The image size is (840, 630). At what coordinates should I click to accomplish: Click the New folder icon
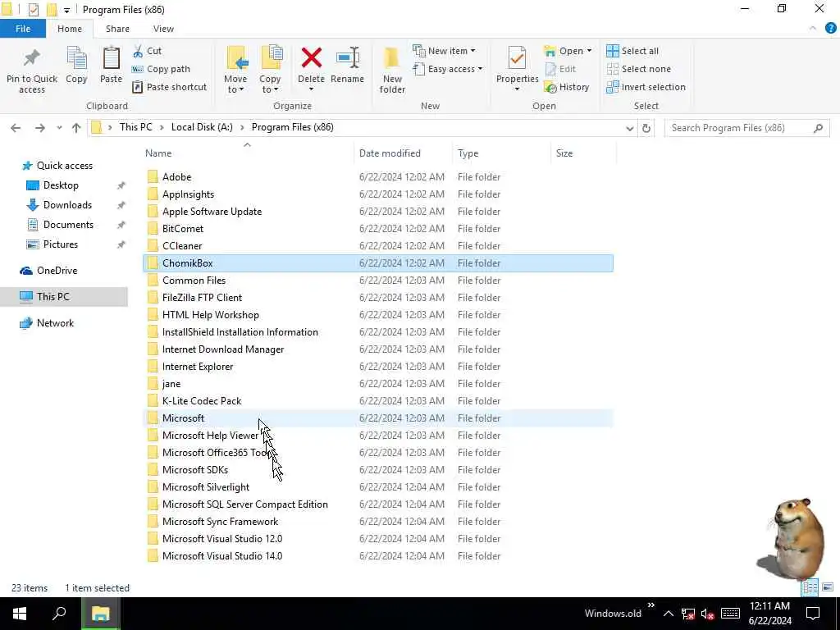392,58
